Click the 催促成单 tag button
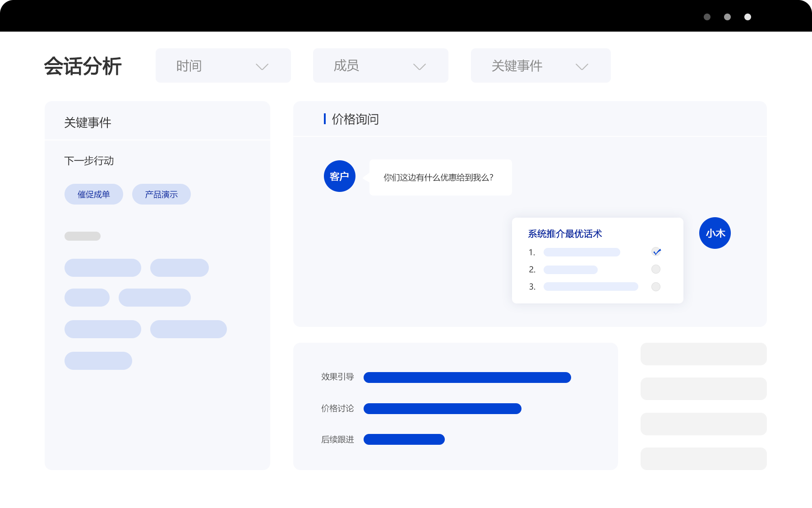812x508 pixels. (94, 194)
